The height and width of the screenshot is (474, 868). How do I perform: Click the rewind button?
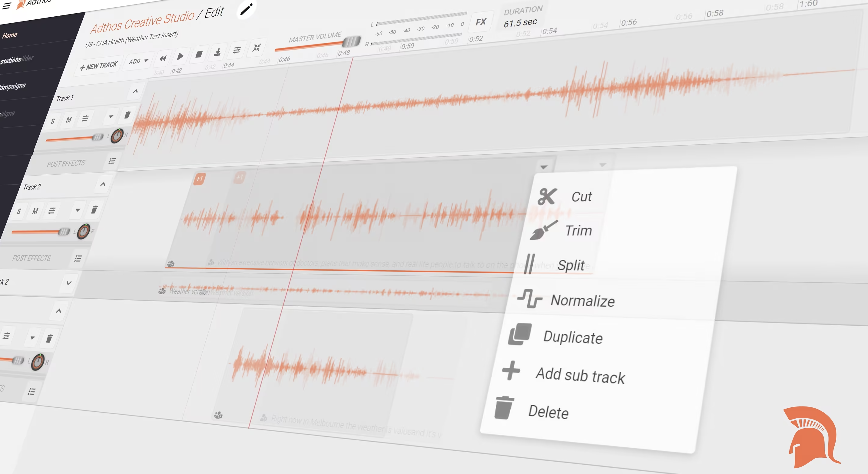(x=163, y=59)
